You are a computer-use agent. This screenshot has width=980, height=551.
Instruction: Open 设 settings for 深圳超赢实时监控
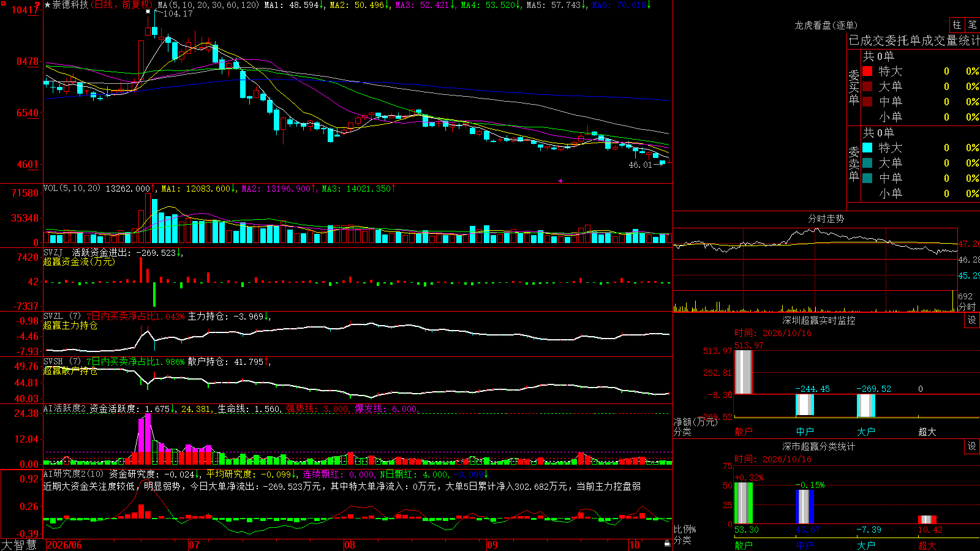tap(972, 320)
